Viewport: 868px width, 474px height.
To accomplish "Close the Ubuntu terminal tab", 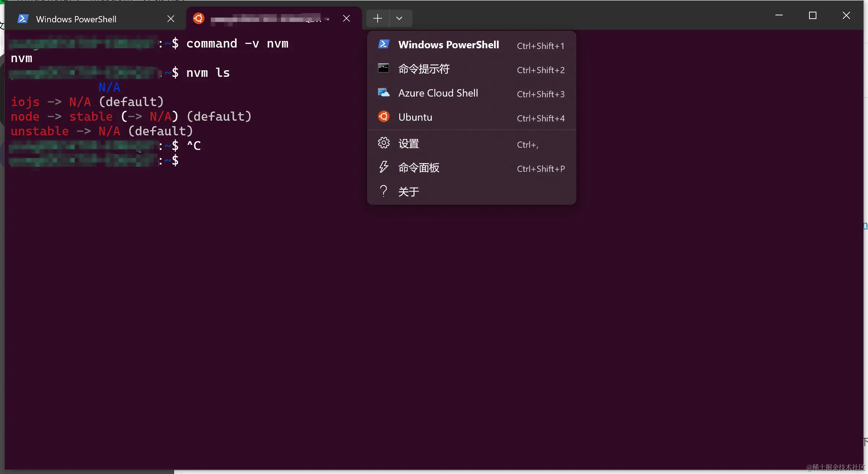I will (x=347, y=18).
